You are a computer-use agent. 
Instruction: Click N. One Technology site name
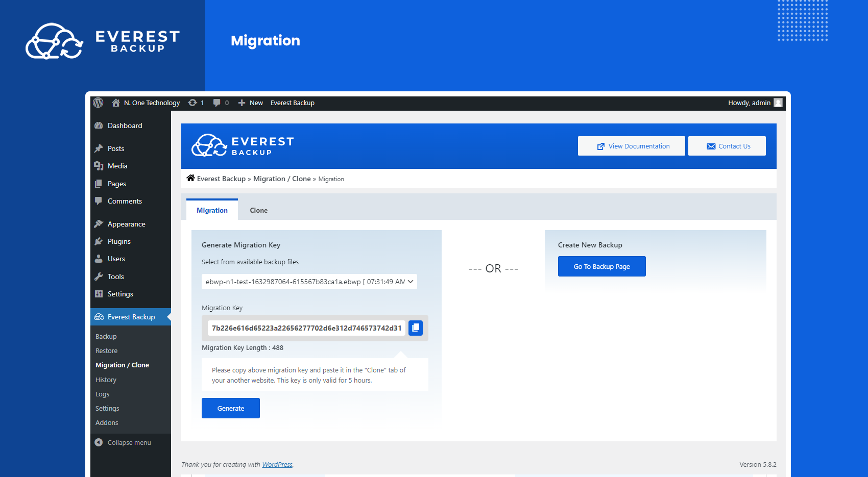[152, 103]
